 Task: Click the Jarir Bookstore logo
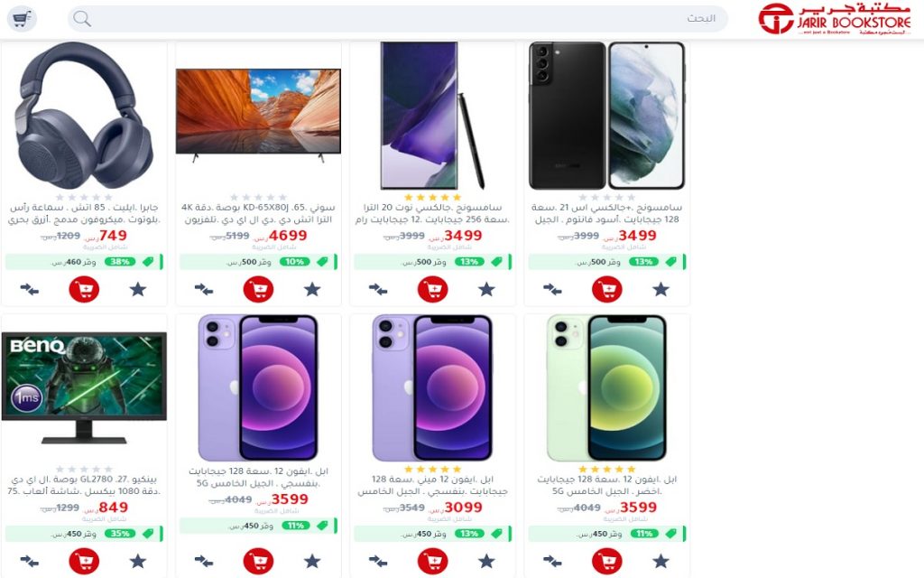click(835, 19)
